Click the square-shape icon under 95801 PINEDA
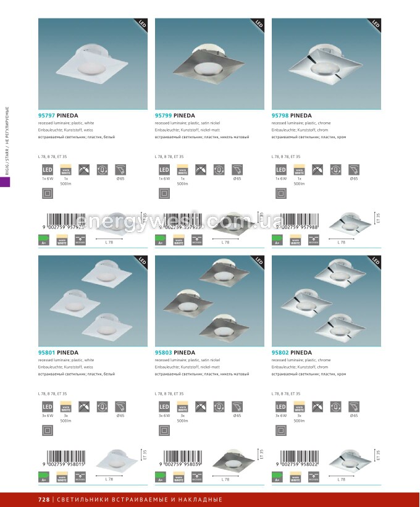This screenshot has height=507, width=420. [48, 430]
